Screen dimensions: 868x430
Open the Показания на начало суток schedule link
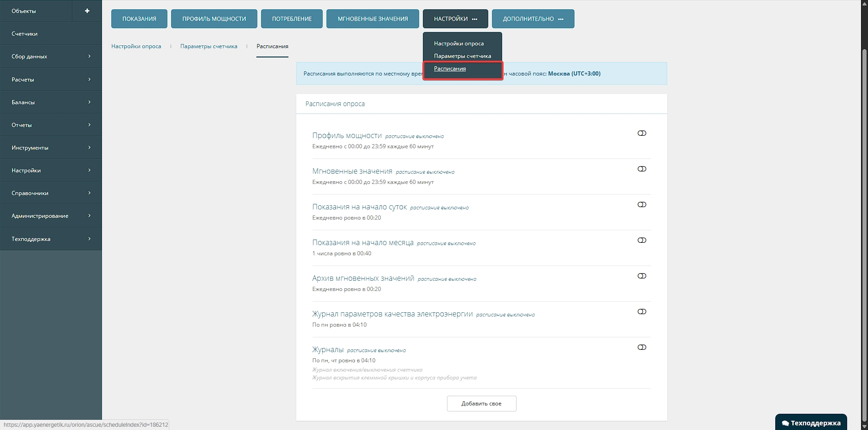pos(359,207)
